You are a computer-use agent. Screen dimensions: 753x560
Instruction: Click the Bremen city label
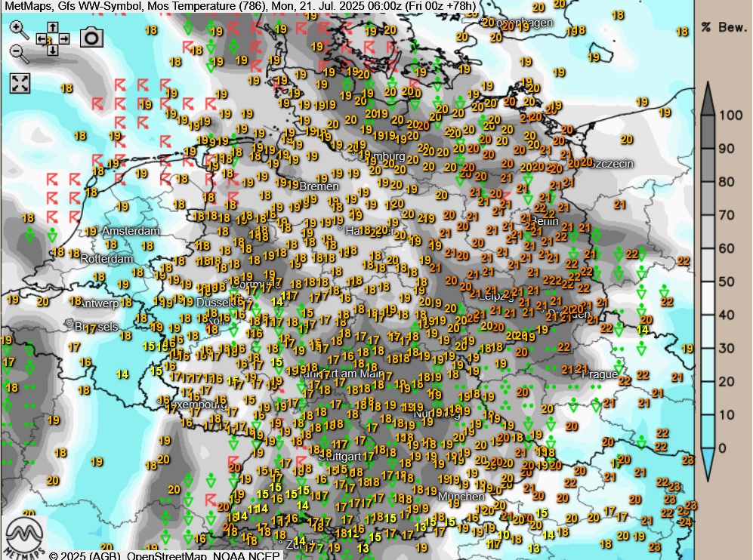[x=319, y=186]
